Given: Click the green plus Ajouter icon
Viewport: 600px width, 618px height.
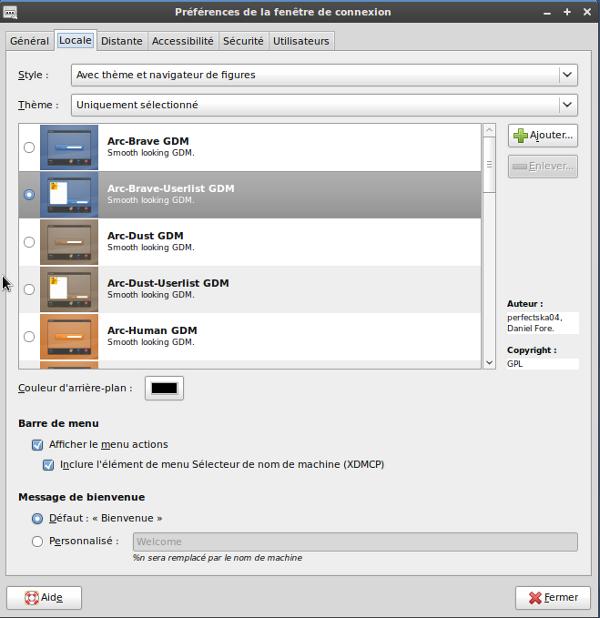Looking at the screenshot, I should [x=520, y=136].
